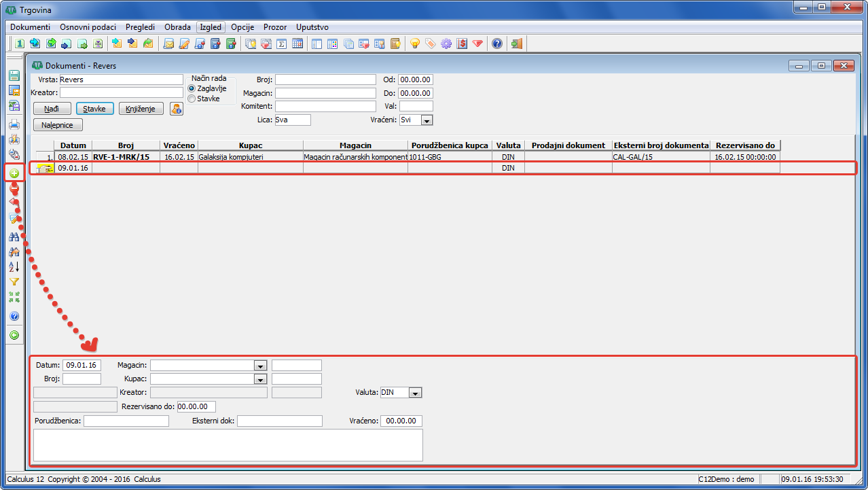Click the sigma sum icon in toolbar

coord(281,43)
